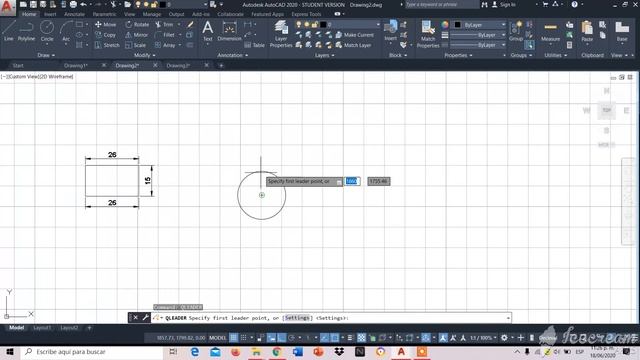Click the Trim tool
This screenshot has height=360, width=640.
pyautogui.click(x=164, y=24)
